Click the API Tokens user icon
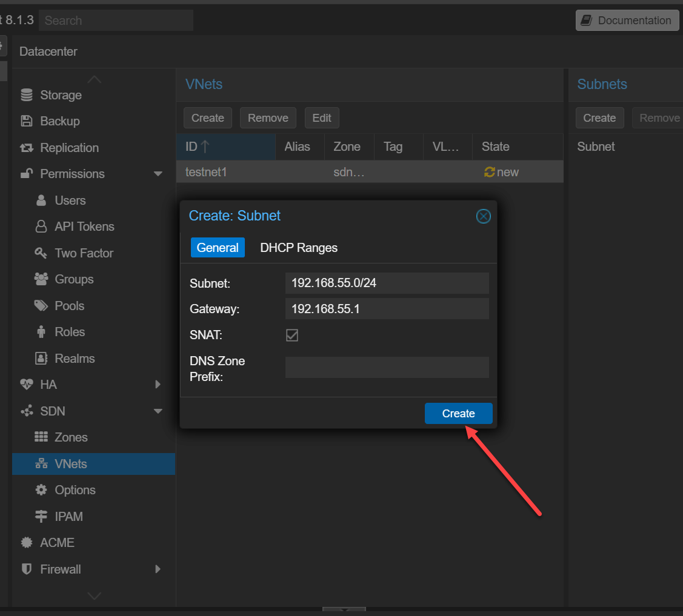This screenshot has width=683, height=616. pyautogui.click(x=41, y=227)
